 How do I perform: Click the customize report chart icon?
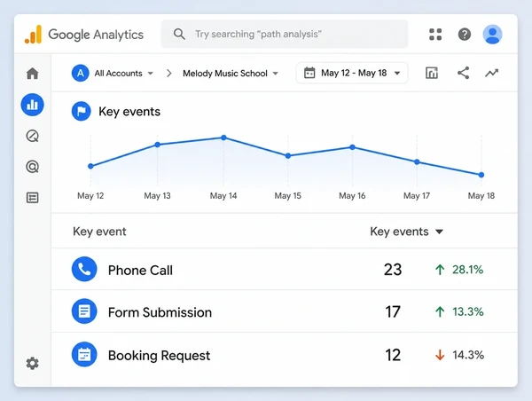click(432, 73)
